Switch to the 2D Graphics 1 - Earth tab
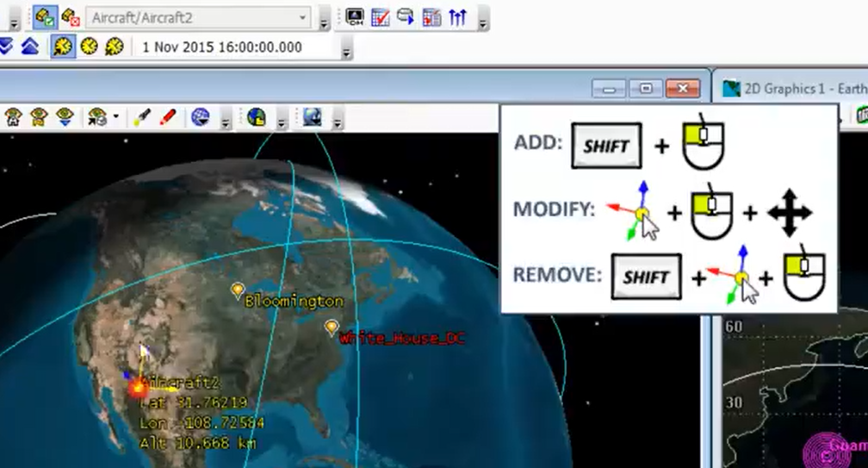Screen dimensions: 868x468 point(795,89)
